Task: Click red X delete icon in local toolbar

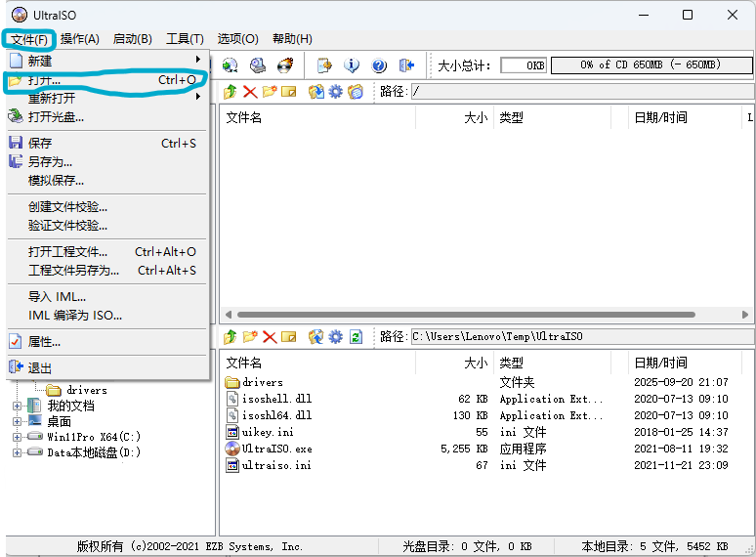Action: [270, 336]
